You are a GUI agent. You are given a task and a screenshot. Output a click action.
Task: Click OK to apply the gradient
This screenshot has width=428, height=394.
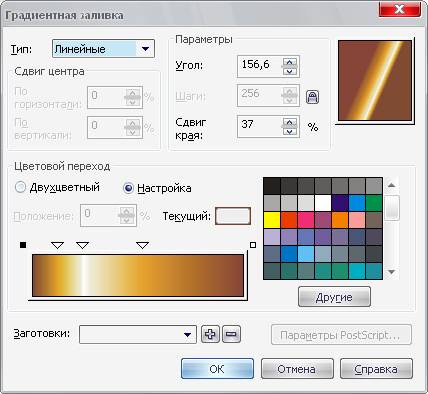coord(217,369)
